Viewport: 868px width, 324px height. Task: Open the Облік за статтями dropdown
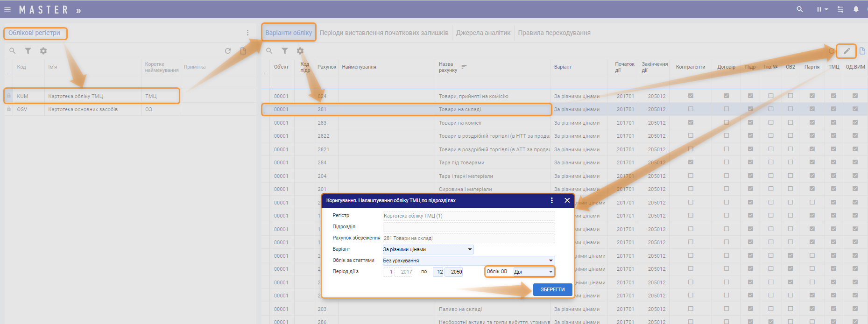(x=551, y=261)
